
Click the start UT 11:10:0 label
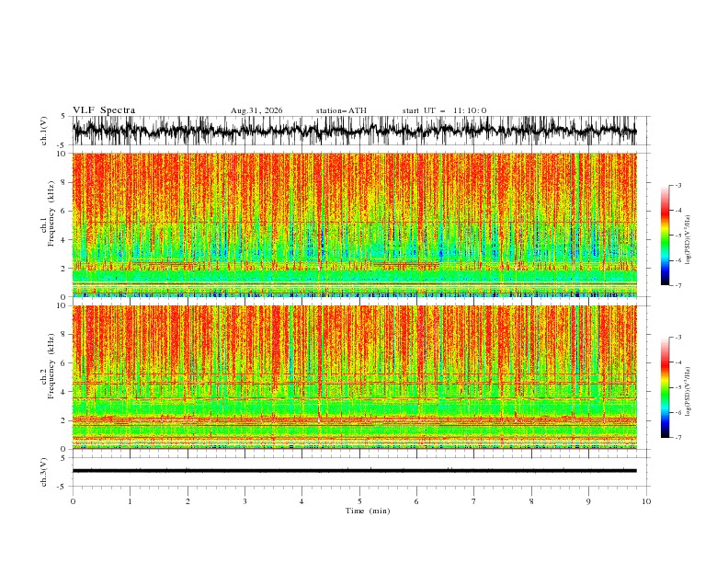click(444, 110)
